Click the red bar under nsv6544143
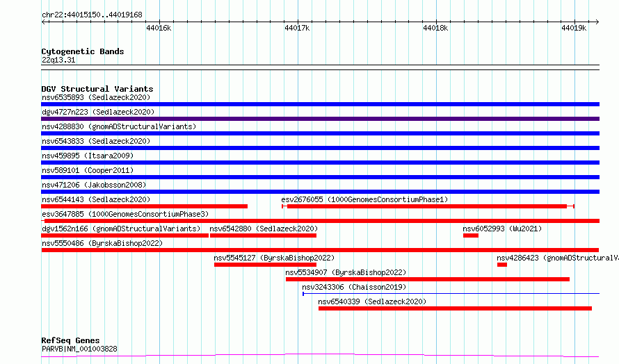The height and width of the screenshot is (364, 619). point(144,206)
